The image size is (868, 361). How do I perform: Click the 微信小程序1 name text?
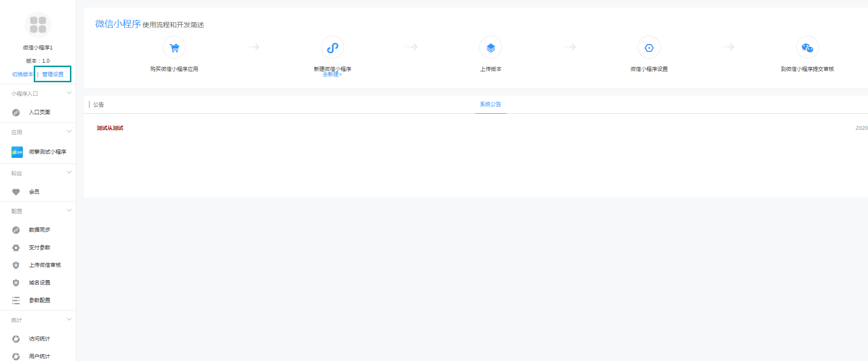[x=38, y=48]
